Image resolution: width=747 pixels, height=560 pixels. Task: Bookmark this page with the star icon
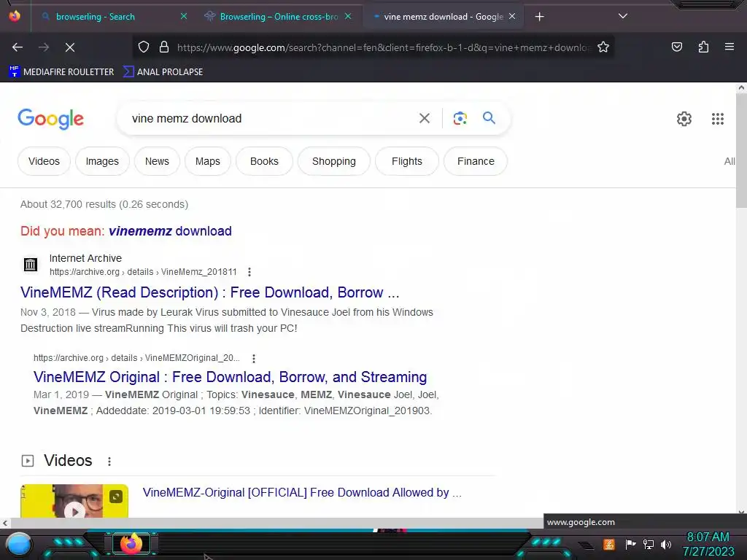pyautogui.click(x=603, y=47)
